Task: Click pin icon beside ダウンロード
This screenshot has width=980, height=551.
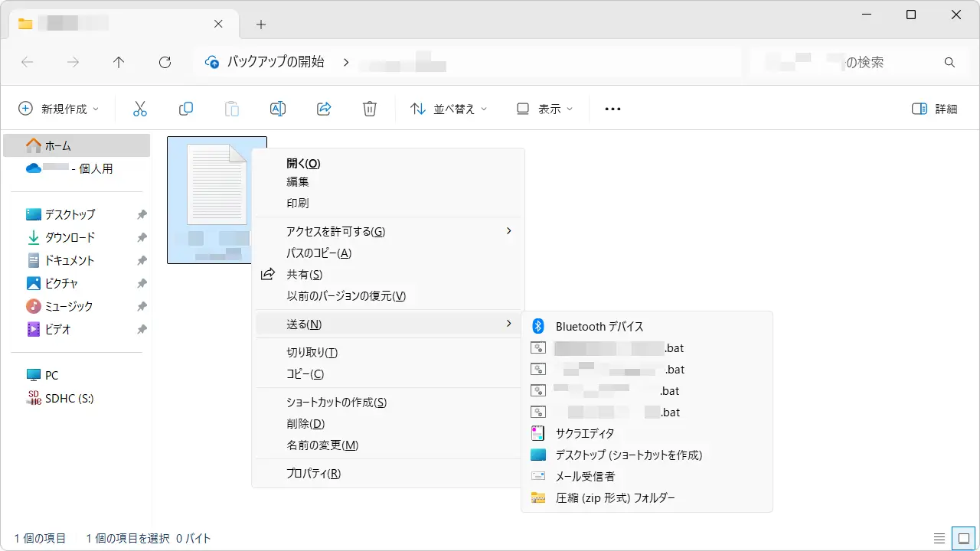Action: (142, 237)
